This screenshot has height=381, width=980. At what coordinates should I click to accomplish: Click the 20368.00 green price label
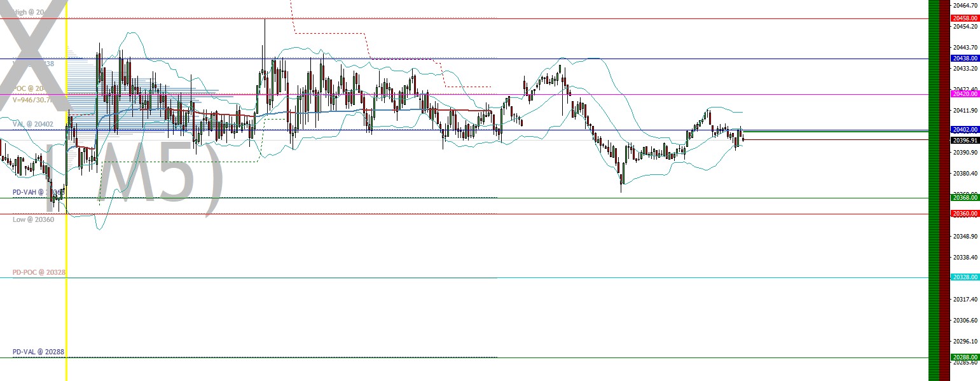(x=964, y=198)
